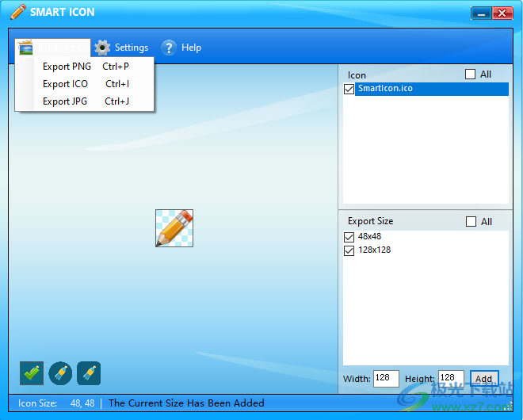Toggle the Export Size All checkbox
523x420 pixels.
coord(471,222)
